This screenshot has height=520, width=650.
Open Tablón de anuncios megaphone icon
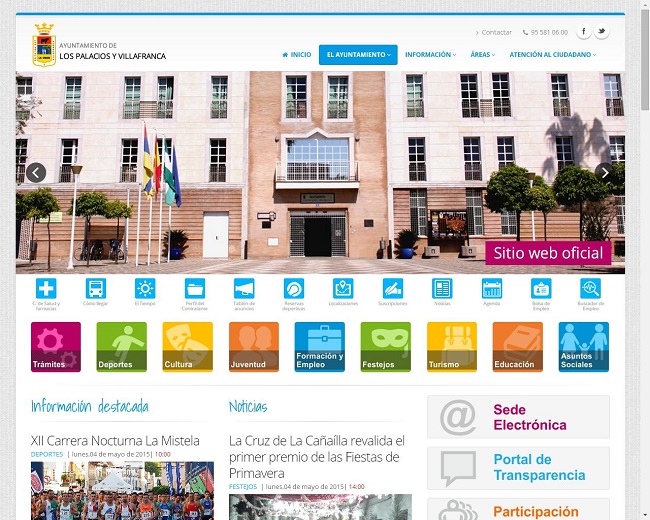pyautogui.click(x=244, y=288)
